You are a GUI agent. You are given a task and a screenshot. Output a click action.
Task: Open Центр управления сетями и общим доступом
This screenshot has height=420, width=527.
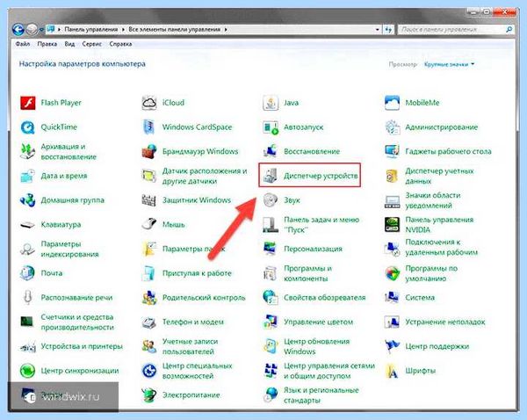[x=329, y=371]
